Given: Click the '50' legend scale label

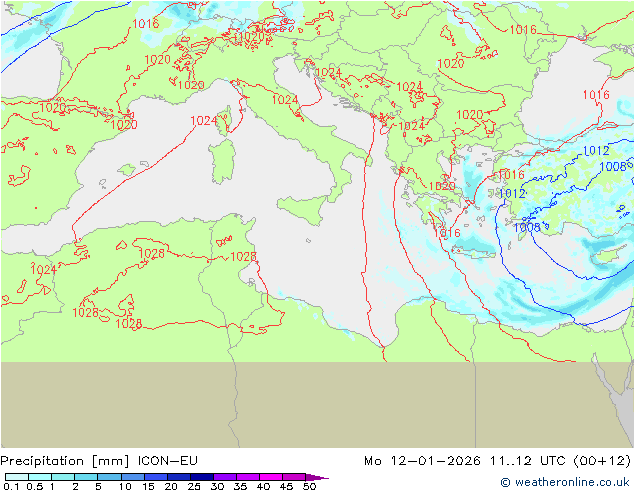Looking at the screenshot, I should 309,486.
